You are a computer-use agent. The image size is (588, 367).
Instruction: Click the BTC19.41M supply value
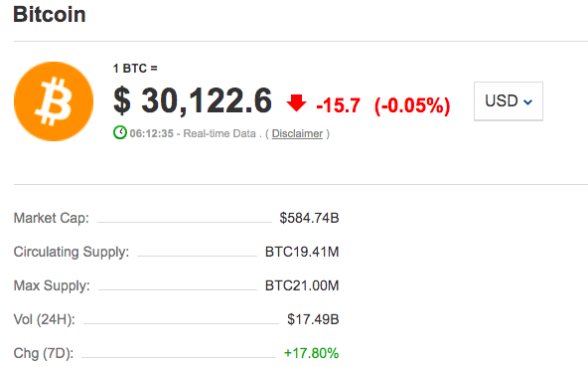coord(302,252)
